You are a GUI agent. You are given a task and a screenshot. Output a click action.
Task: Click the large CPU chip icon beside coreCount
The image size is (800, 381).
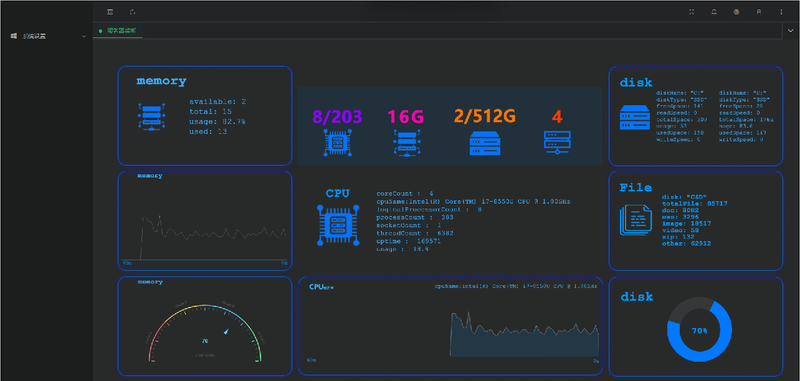tap(338, 225)
